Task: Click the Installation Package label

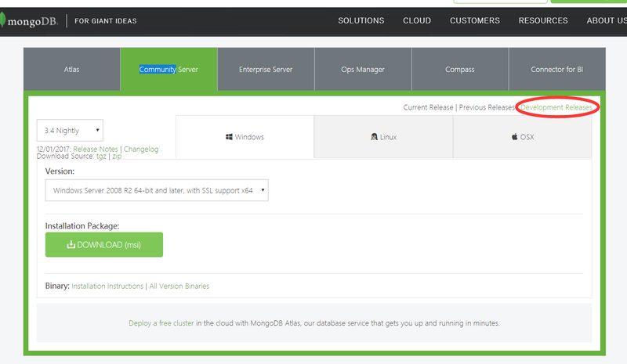Action: [82, 225]
